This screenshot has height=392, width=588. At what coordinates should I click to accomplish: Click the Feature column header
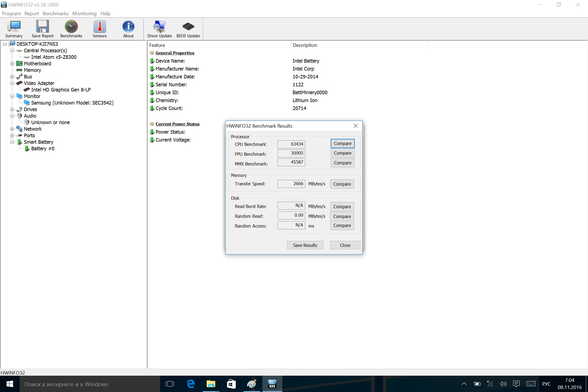(x=219, y=45)
